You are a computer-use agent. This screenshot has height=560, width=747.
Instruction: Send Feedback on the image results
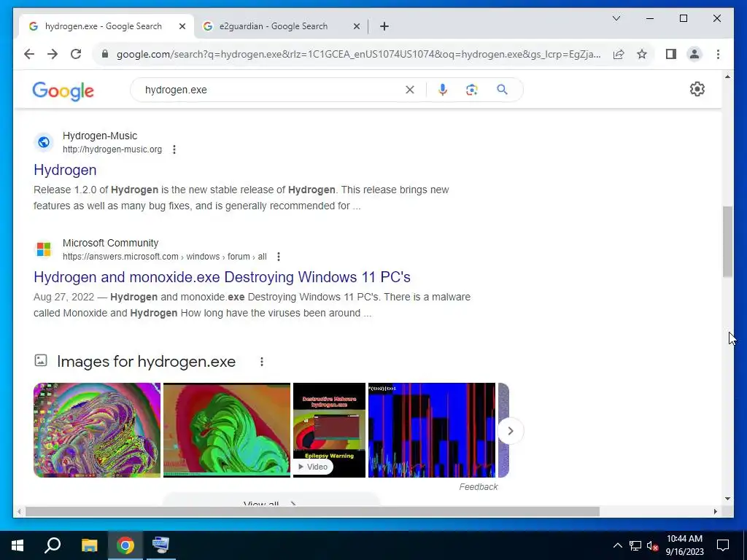[x=479, y=486]
